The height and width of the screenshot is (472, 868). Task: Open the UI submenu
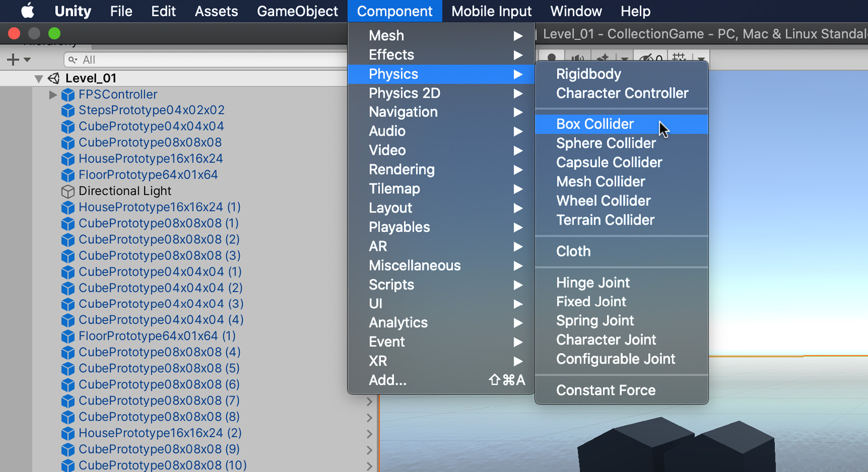[441, 304]
